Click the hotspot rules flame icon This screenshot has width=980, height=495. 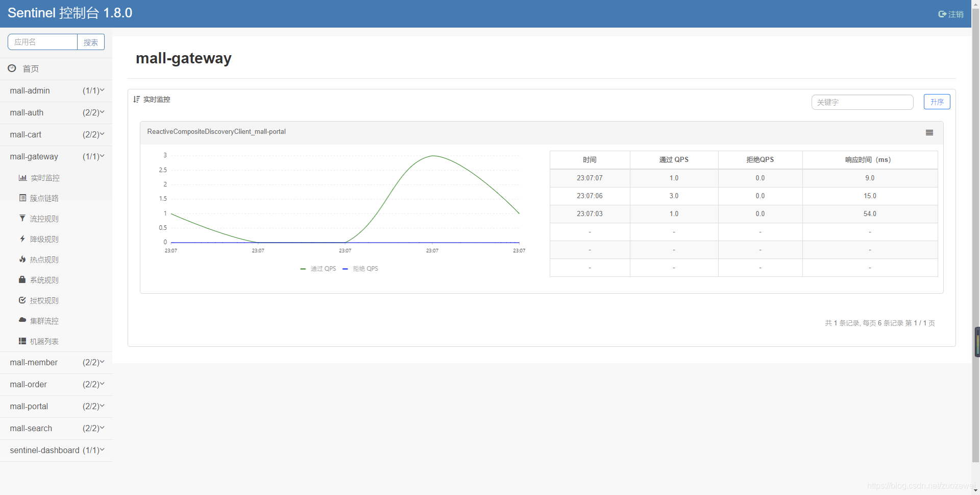(x=22, y=260)
